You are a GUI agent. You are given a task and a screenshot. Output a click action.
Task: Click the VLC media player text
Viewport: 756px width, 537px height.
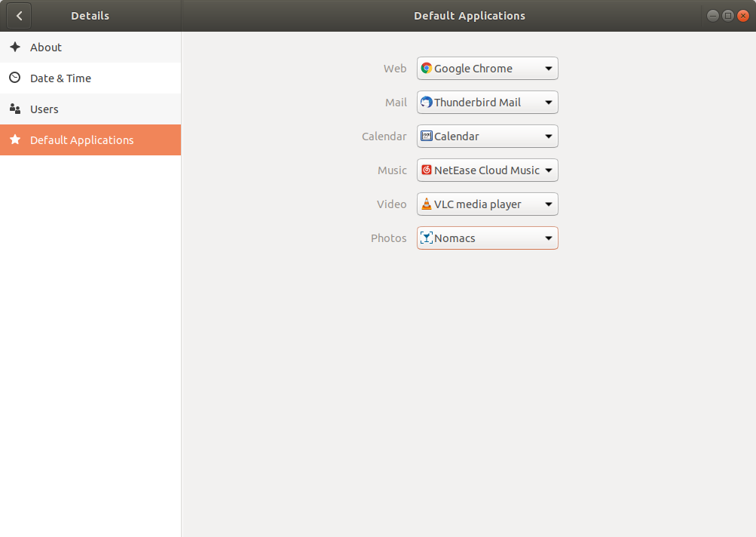(x=477, y=204)
